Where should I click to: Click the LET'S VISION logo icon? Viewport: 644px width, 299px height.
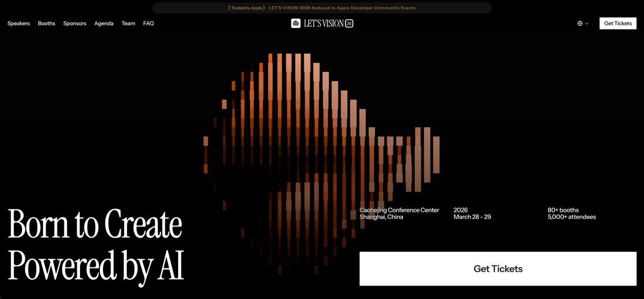pos(296,23)
